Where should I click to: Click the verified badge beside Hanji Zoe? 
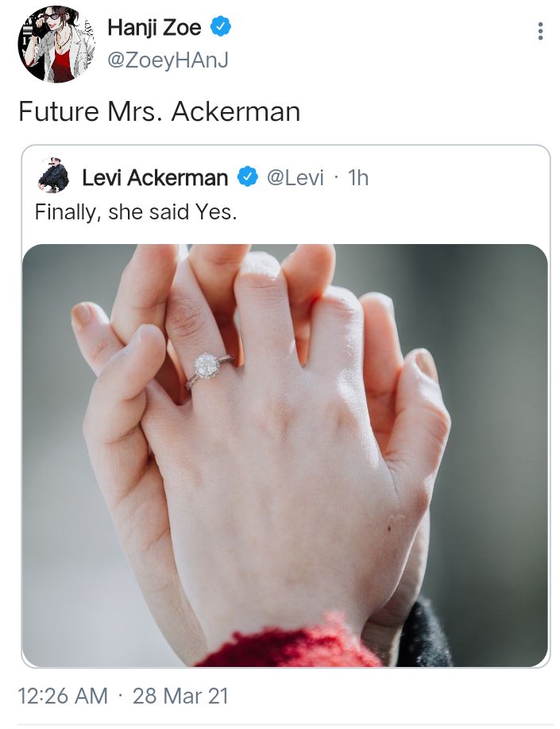[221, 26]
